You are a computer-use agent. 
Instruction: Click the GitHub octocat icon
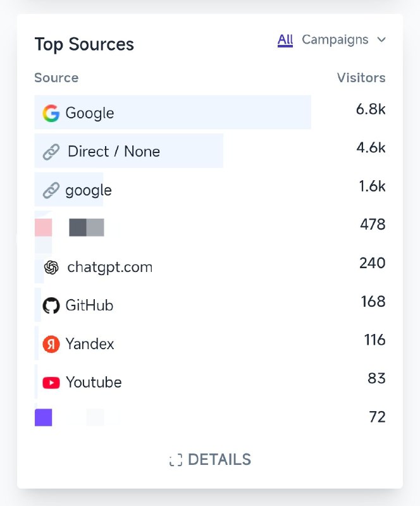[x=51, y=306]
